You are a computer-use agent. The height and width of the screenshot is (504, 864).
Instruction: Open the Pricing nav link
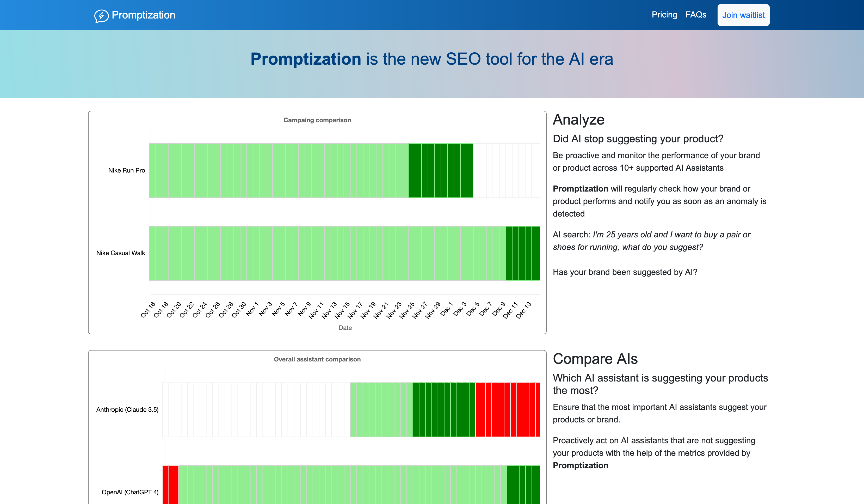(664, 15)
